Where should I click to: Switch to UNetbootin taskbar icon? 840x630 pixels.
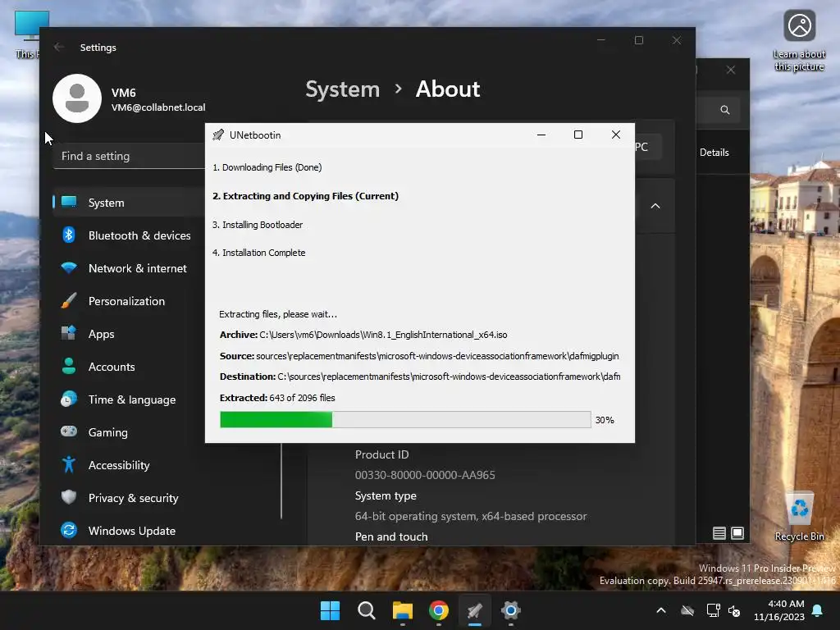click(475, 610)
